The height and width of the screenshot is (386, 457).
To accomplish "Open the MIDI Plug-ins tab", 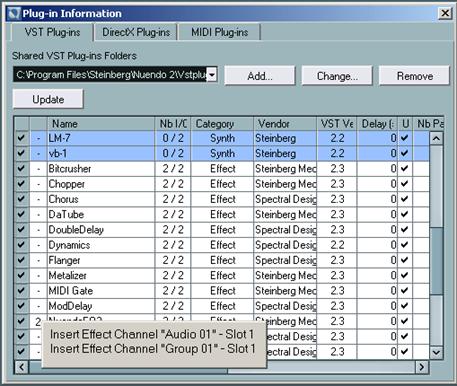I will [220, 32].
